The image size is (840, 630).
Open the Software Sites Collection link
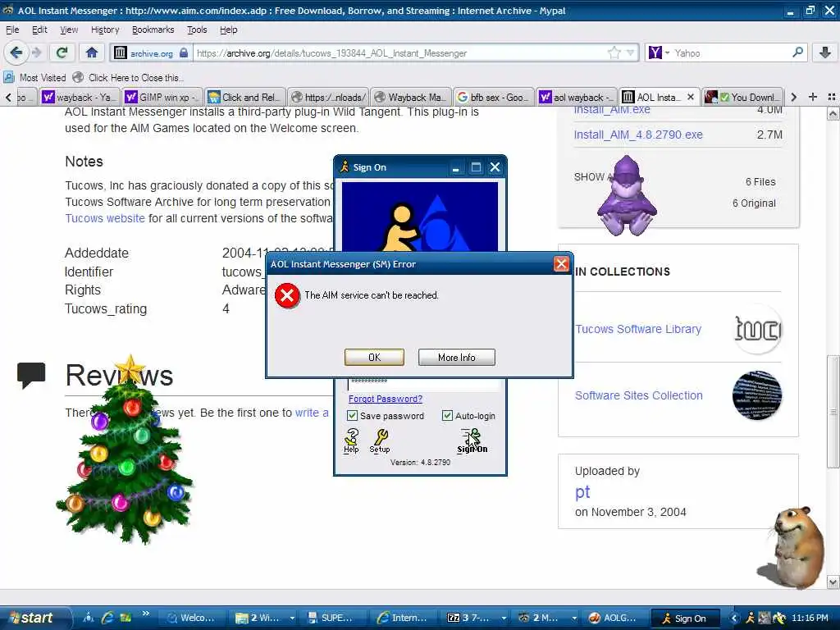tap(638, 395)
